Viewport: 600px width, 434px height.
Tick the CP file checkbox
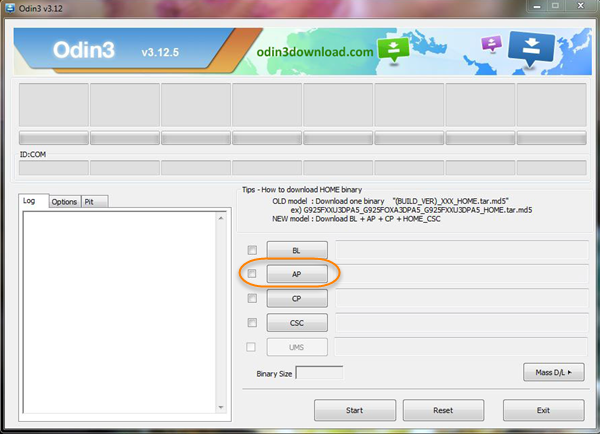[252, 298]
